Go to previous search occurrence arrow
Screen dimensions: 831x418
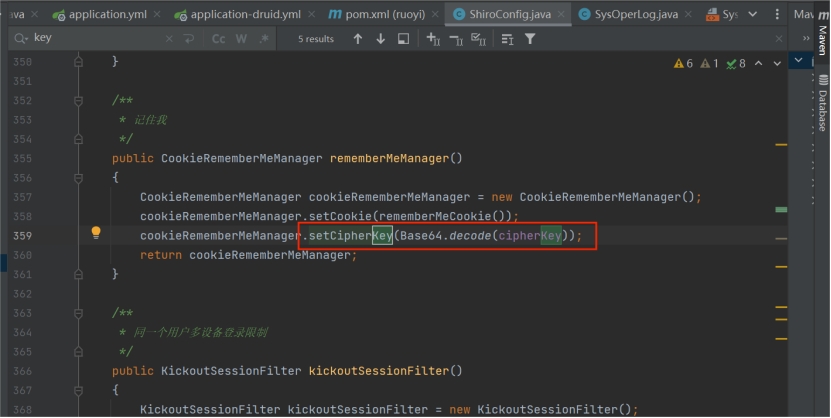(x=358, y=39)
